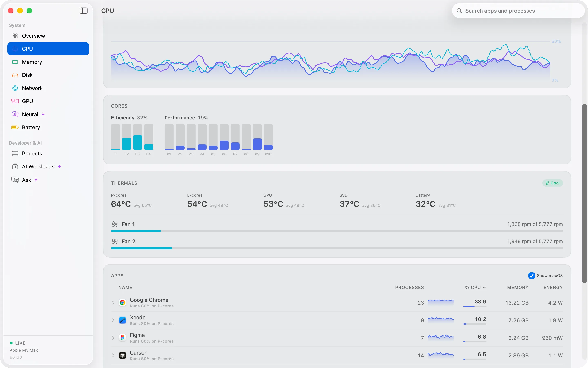Click the Google Chrome app icon

pyautogui.click(x=122, y=303)
